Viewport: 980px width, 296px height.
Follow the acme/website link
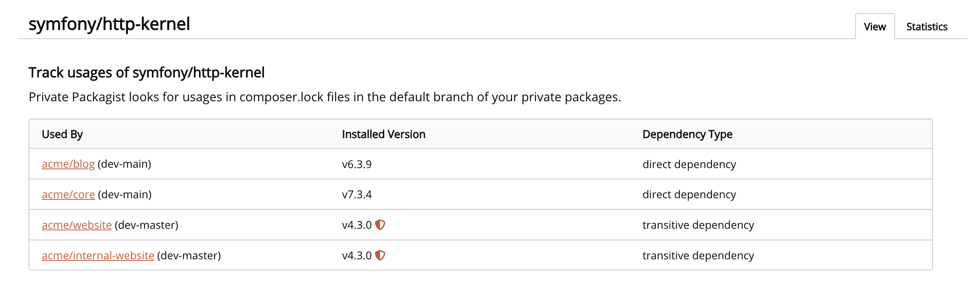click(76, 225)
